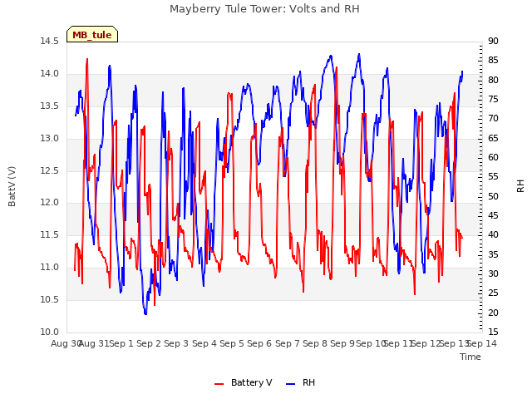Click the blue RH lowest dip near 20
The width and height of the screenshot is (532, 399).
click(145, 313)
